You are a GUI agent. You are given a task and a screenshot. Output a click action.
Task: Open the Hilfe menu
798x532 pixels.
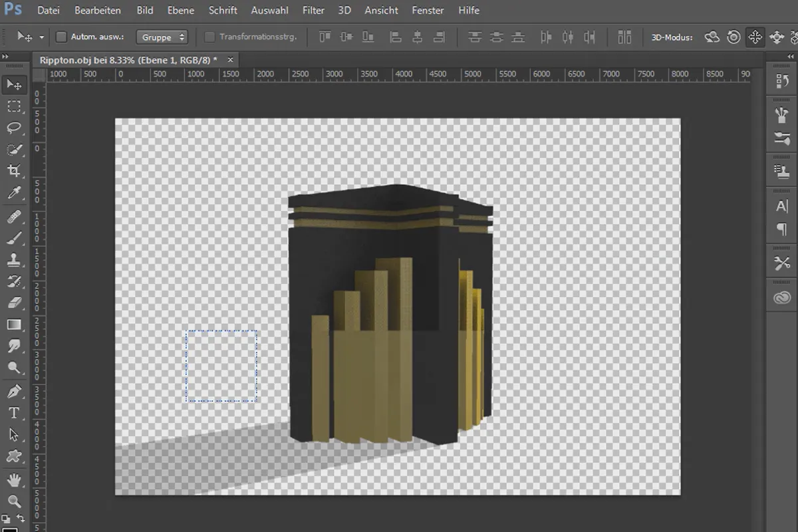click(x=469, y=11)
